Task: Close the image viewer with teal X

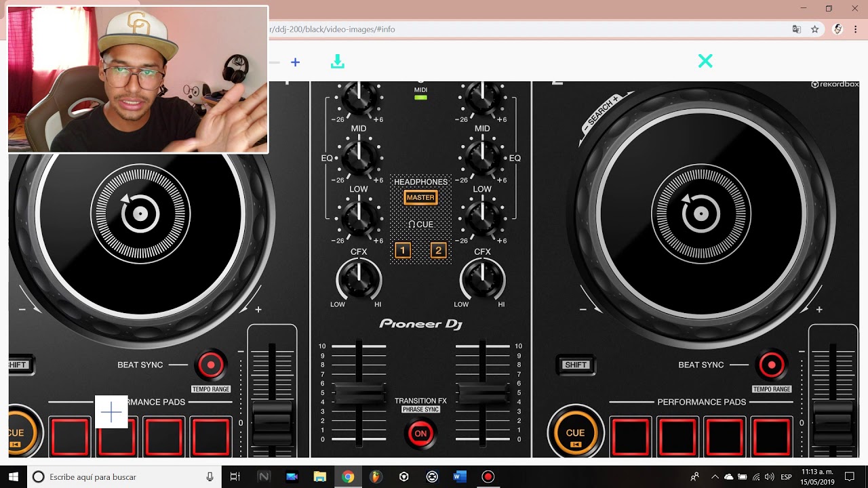Action: point(705,61)
